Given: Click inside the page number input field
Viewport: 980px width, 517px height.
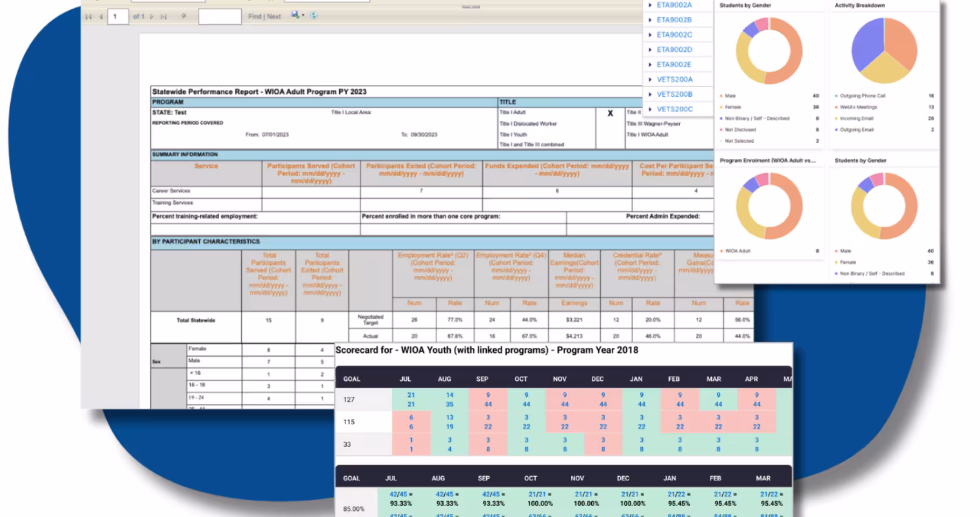Looking at the screenshot, I should (118, 16).
